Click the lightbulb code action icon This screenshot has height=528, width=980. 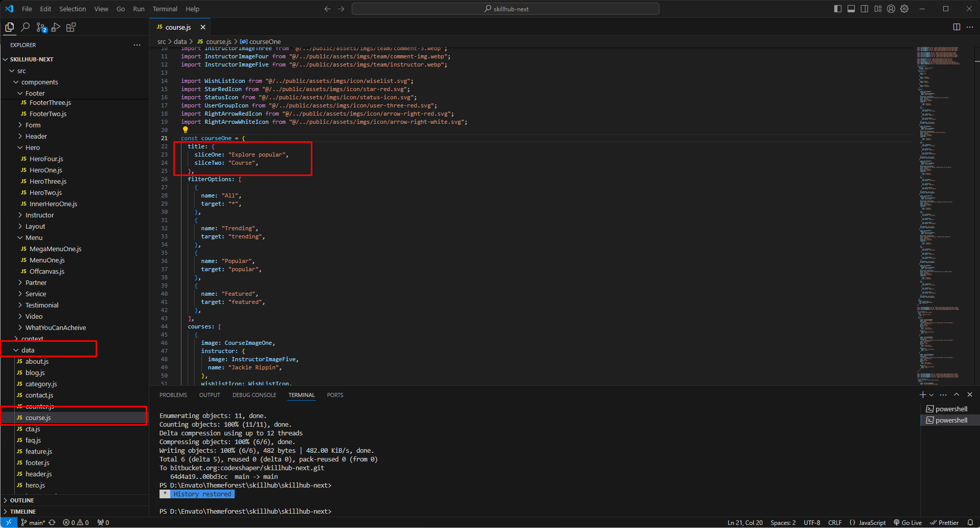click(x=186, y=130)
